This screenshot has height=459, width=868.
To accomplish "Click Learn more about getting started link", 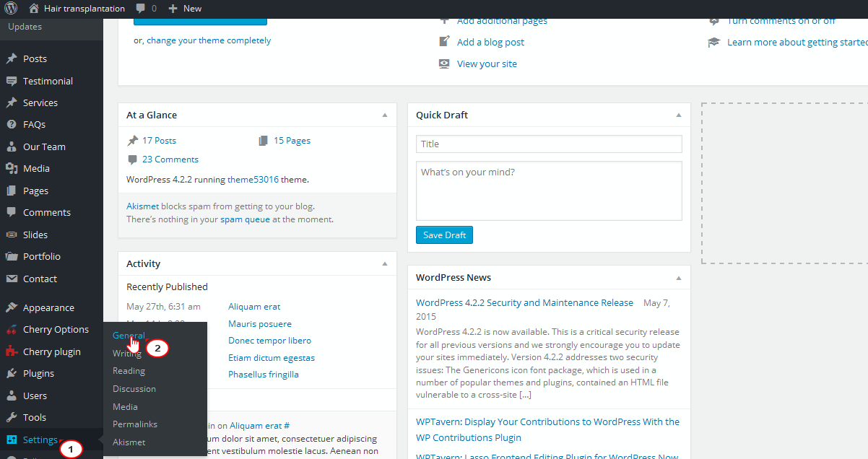I will (x=797, y=42).
